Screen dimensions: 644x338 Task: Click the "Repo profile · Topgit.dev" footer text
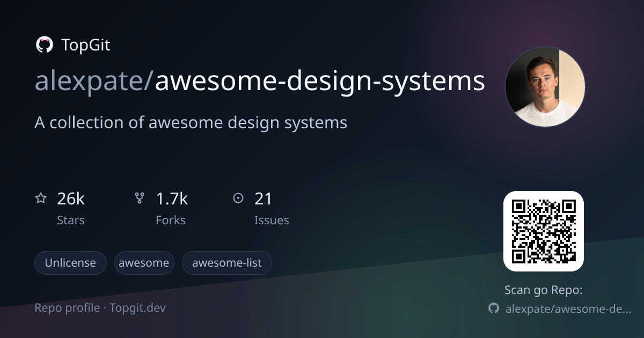coord(100,308)
